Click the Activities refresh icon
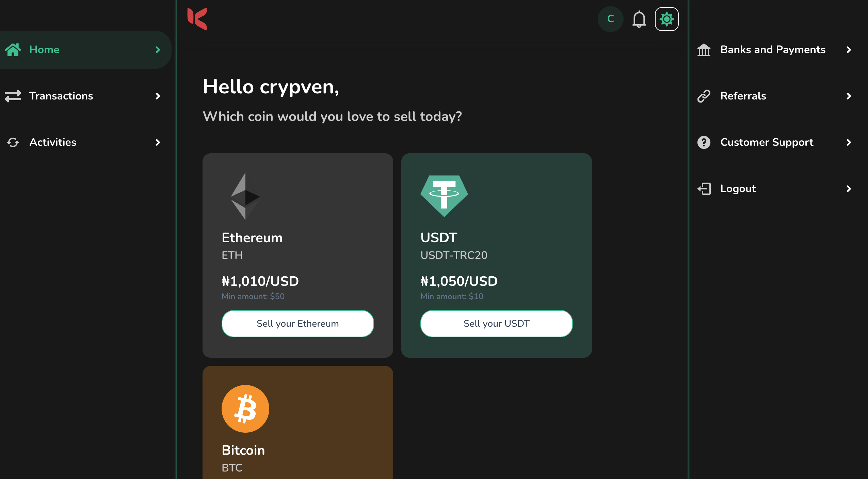Screen dimensions: 868x479 (13, 142)
